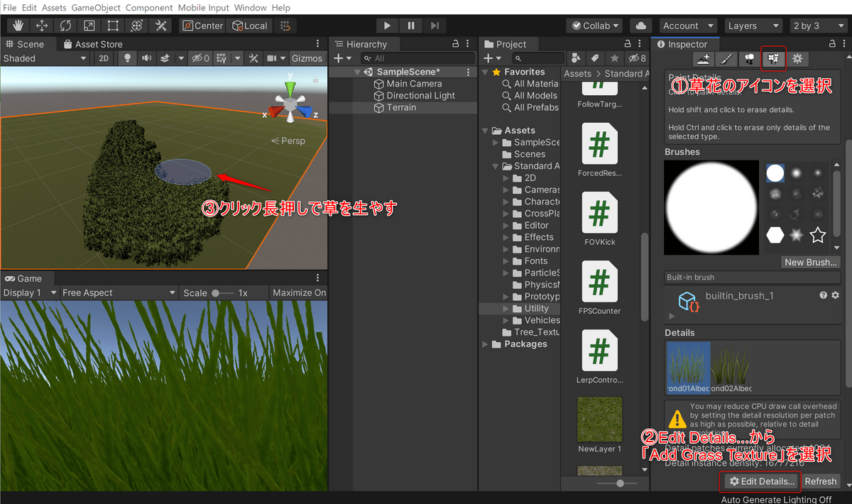The image size is (852, 504).
Task: Select the combined Transform tool
Action: point(137,26)
